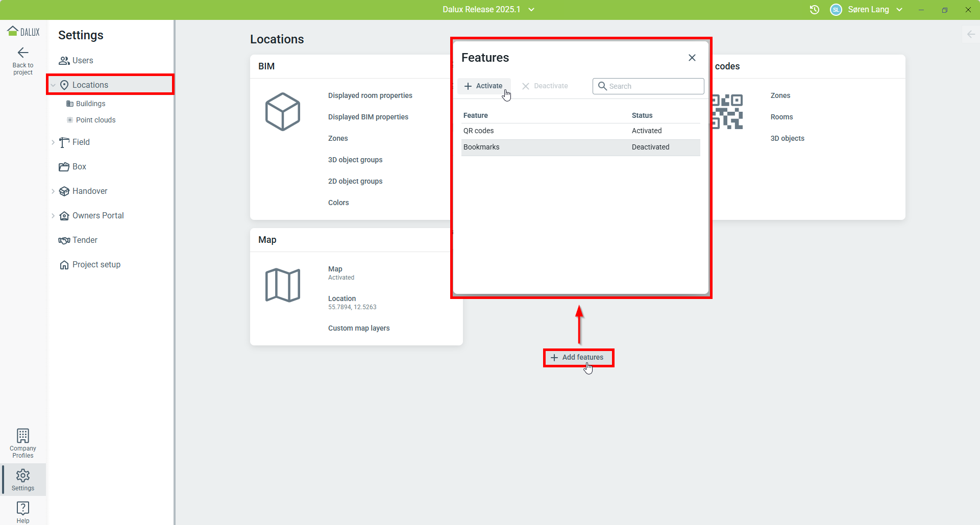The height and width of the screenshot is (525, 980).
Task: Click the version history clock icon
Action: tap(815, 10)
